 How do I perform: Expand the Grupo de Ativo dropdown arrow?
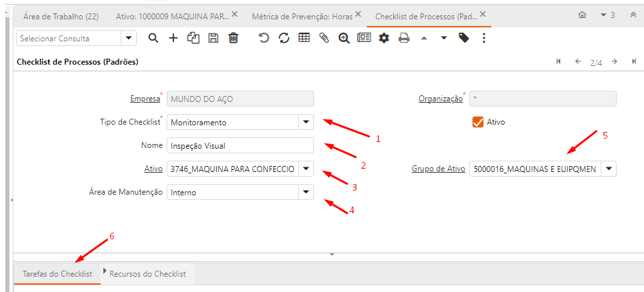click(x=609, y=169)
